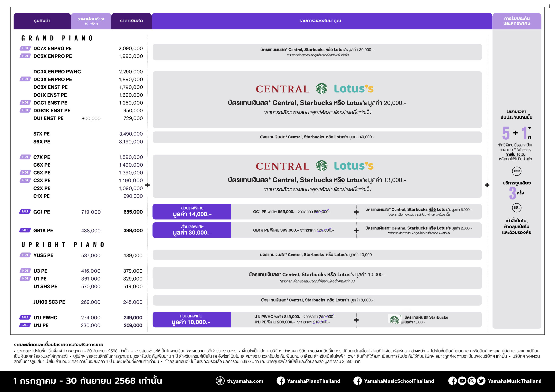
Task: Click the HOT badge next to DGC1 ENST PE
Action: click(25, 103)
